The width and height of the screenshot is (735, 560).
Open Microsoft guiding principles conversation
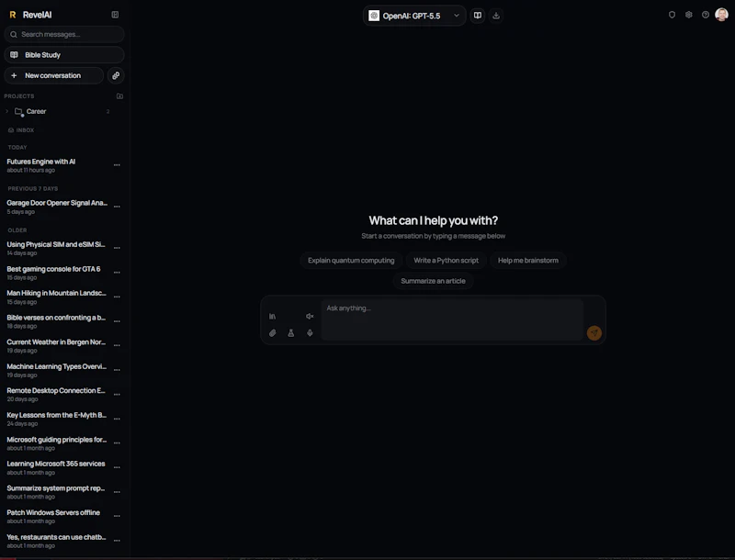[x=57, y=442]
